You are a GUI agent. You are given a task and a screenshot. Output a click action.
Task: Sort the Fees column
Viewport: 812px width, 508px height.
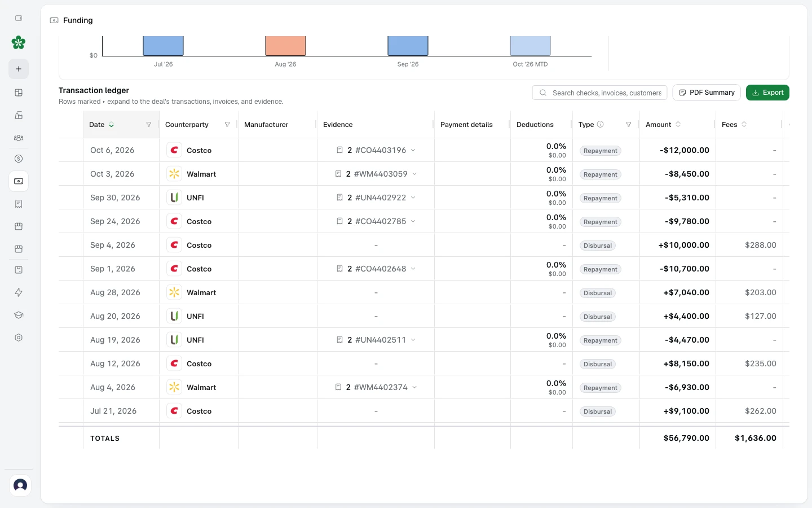click(744, 125)
